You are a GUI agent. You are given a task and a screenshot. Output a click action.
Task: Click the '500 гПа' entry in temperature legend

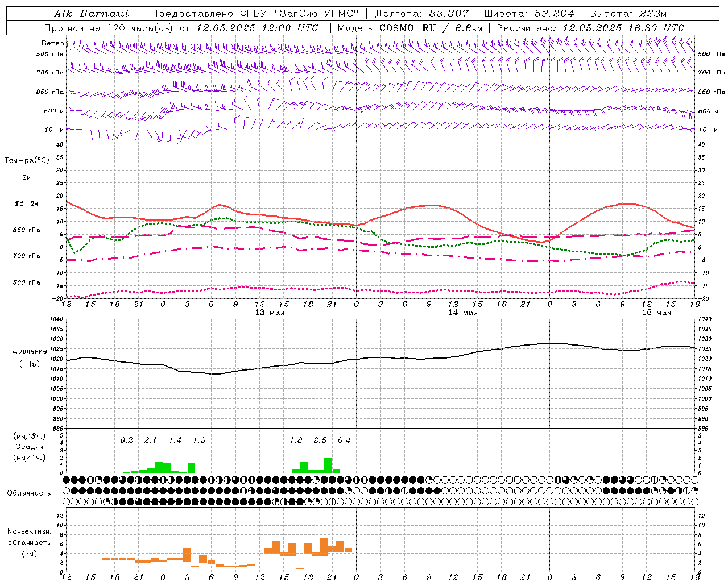27,282
